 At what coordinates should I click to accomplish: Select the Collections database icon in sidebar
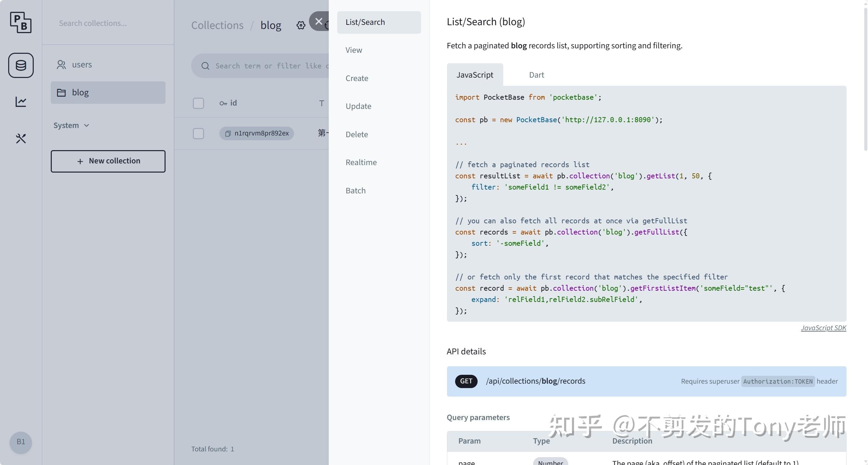pos(21,65)
